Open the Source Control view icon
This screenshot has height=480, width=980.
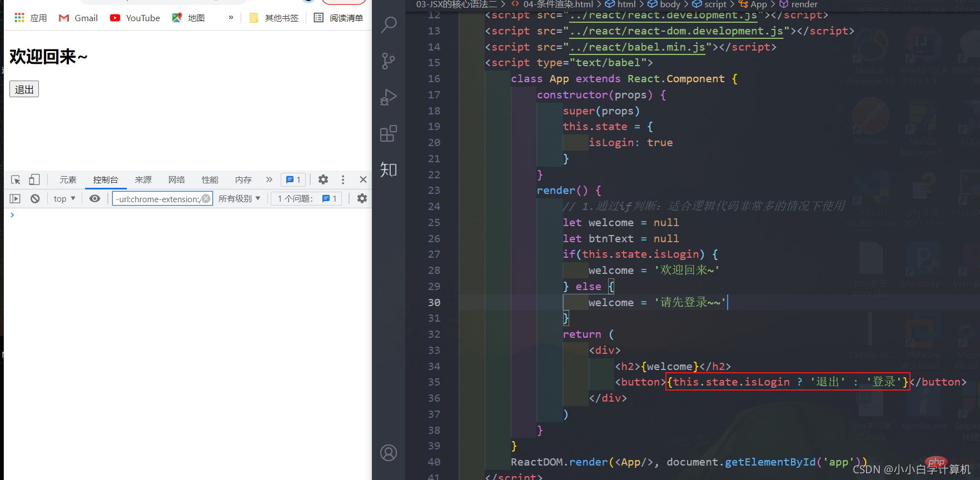(389, 61)
